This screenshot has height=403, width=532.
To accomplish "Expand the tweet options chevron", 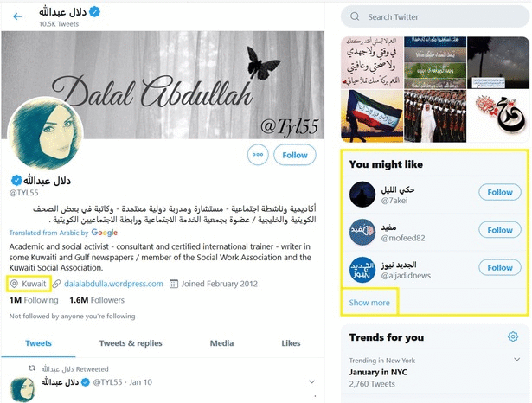I will pos(311,382).
